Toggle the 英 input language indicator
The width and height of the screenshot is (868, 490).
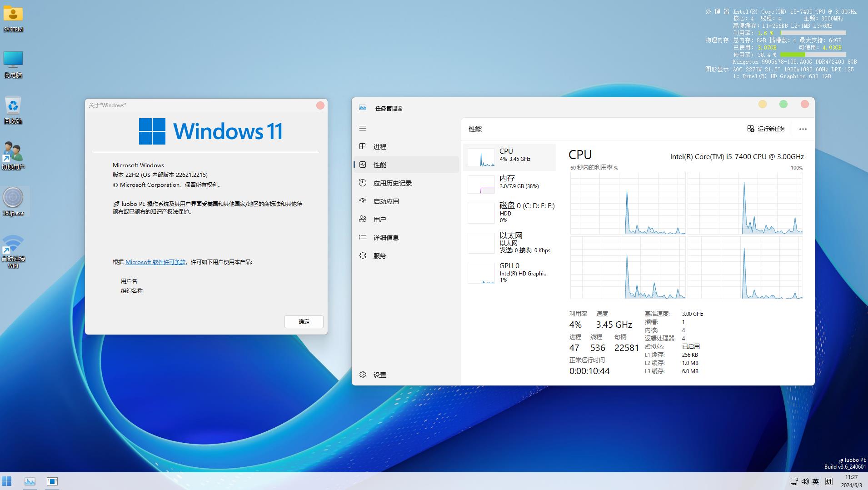click(x=816, y=481)
